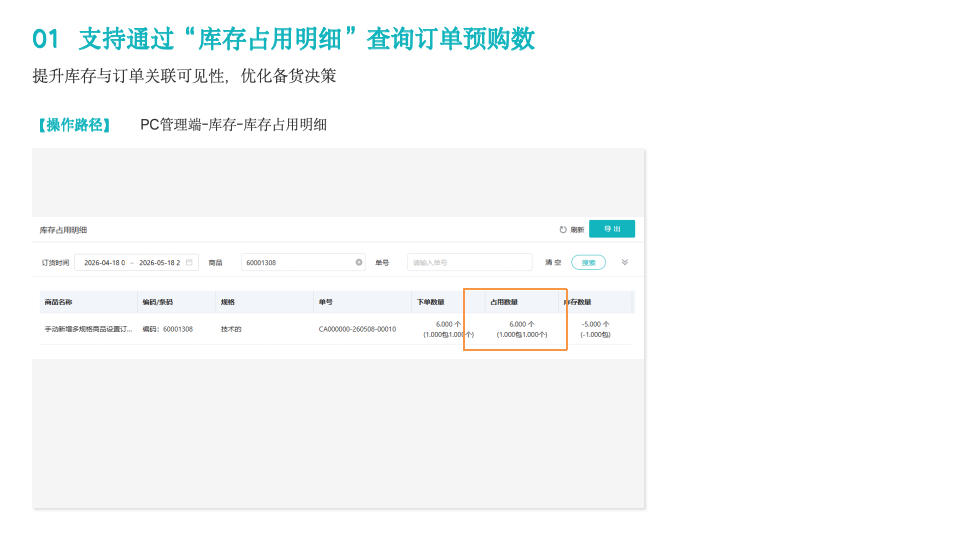
Task: Click the 占用数量 column header
Action: (504, 302)
